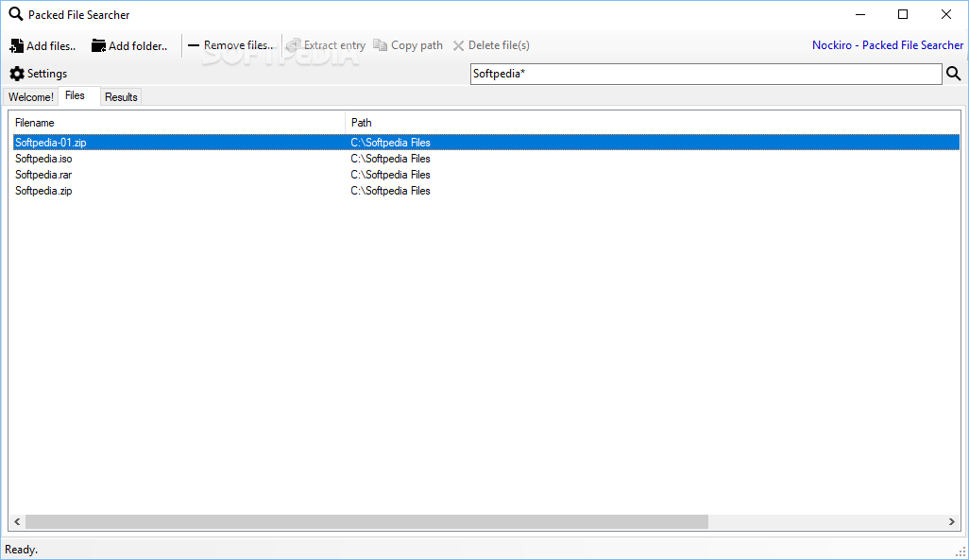The height and width of the screenshot is (560, 969).
Task: Click the path cell of Softpedia.zip
Action: 391,191
